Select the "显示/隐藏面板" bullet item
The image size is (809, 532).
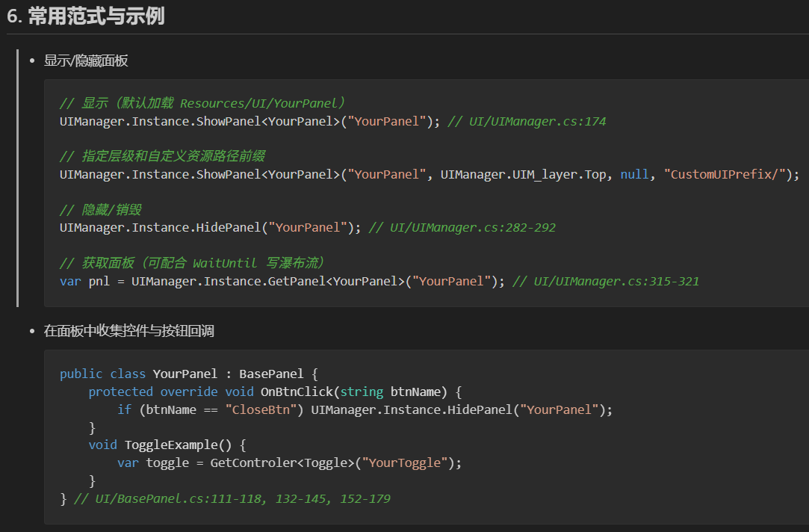[x=86, y=61]
